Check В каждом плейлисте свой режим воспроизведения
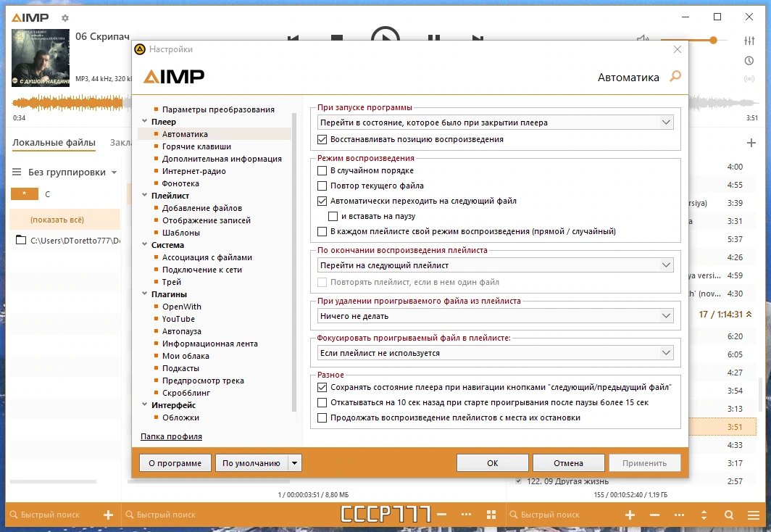 [x=322, y=232]
